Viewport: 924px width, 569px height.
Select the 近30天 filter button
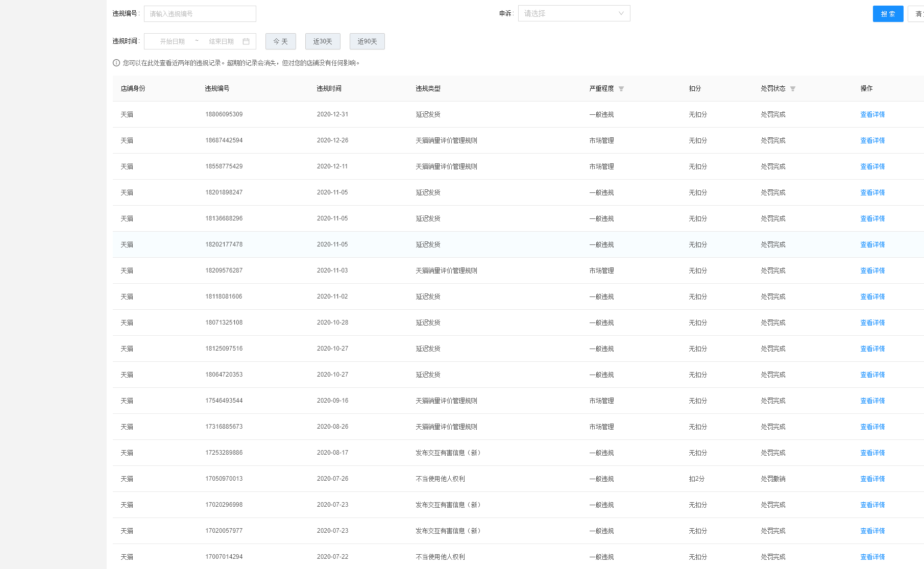323,41
